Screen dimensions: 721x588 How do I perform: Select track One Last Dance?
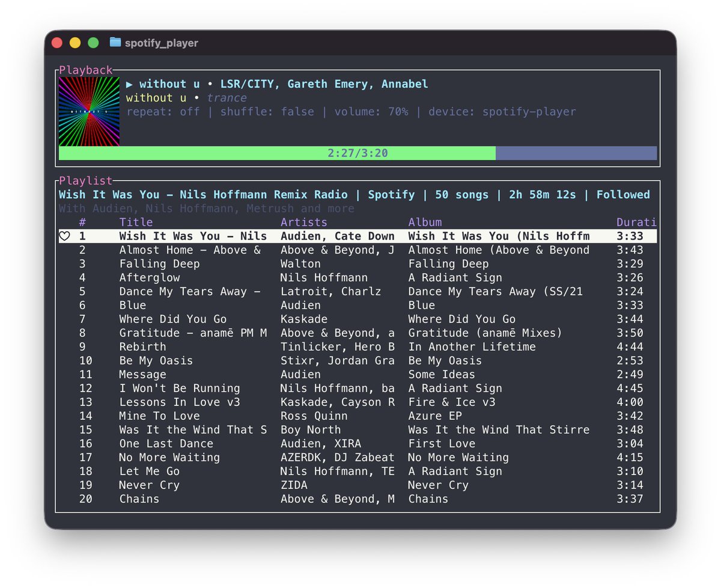[x=166, y=444]
